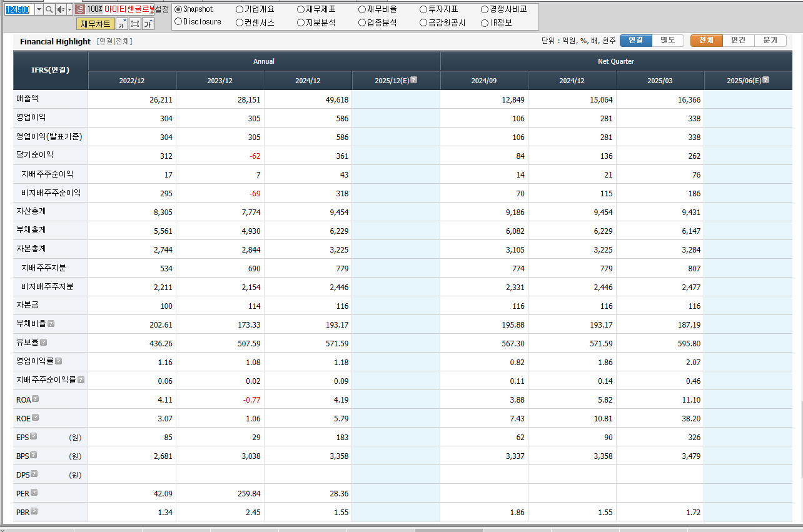The height and width of the screenshot is (532, 803).
Task: Select the 업종분석 radio button
Action: [x=362, y=23]
